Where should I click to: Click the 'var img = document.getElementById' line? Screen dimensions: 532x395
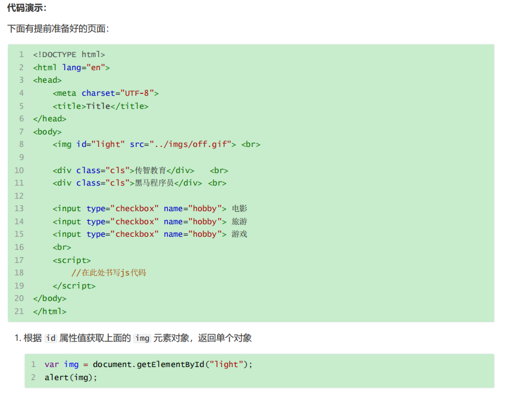[148, 365]
